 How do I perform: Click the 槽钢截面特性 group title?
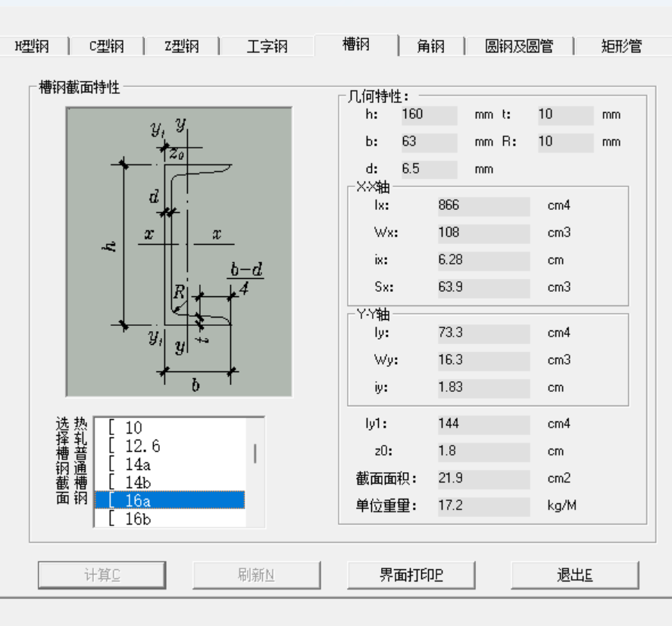coord(80,87)
